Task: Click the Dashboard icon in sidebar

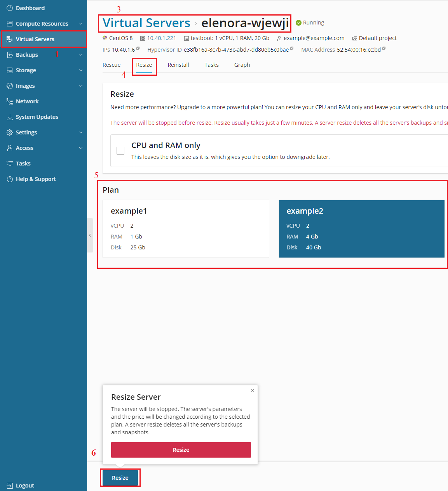Action: pos(10,8)
